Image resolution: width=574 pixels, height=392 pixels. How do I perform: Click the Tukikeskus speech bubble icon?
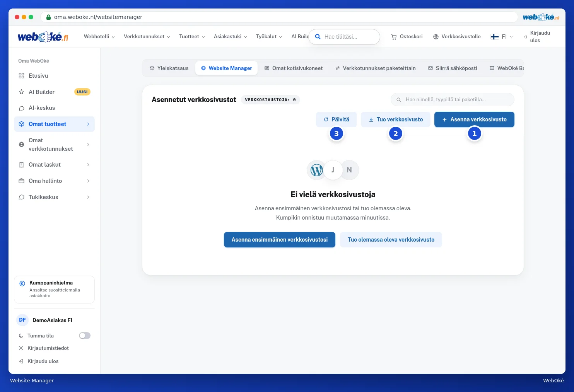(22, 197)
